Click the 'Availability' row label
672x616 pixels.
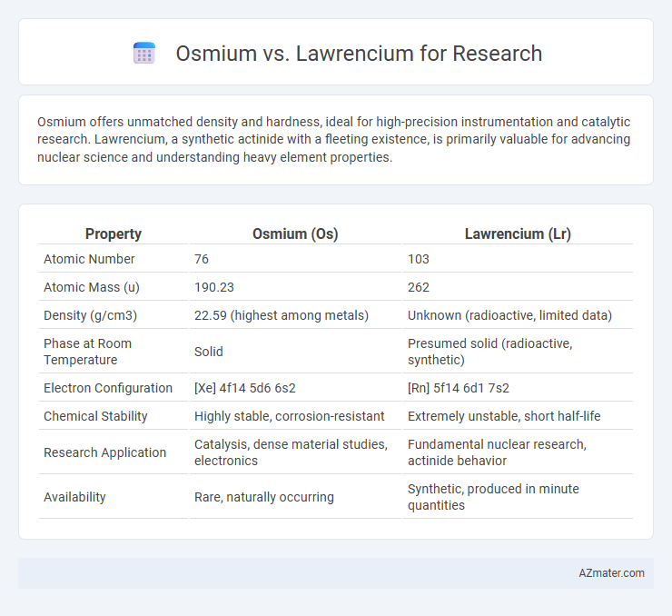tap(74, 497)
